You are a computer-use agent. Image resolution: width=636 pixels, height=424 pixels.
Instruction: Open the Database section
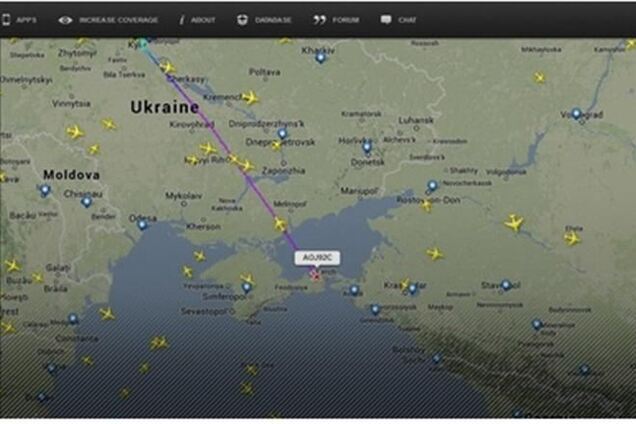point(264,20)
